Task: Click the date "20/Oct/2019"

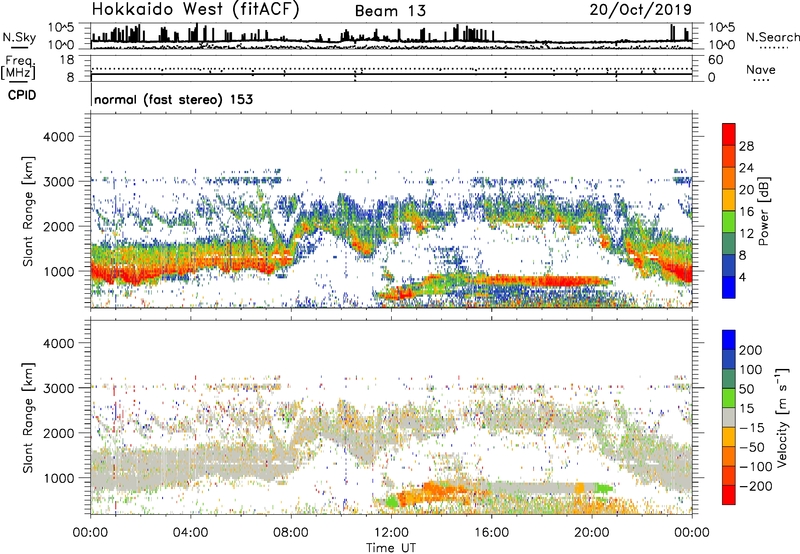Action: tap(641, 10)
